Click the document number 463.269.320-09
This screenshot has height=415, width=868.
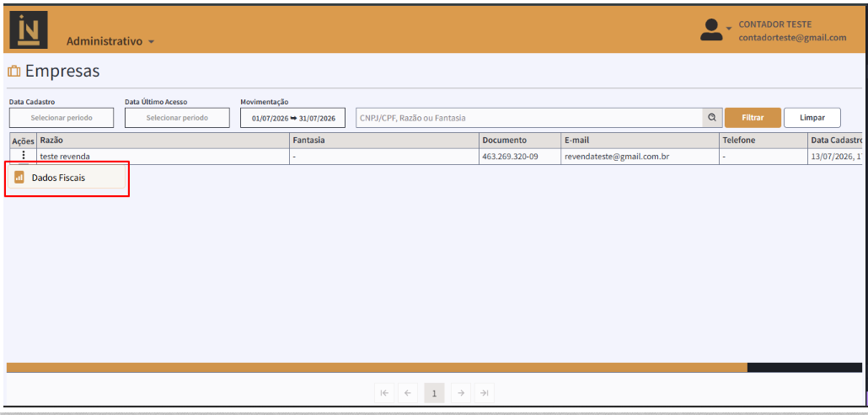[510, 157]
